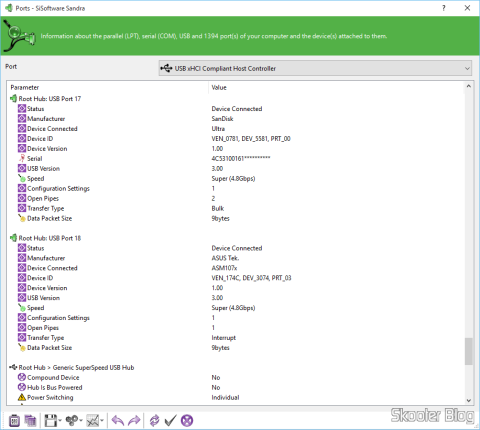Select Root Hub: USB Port 17 row
This screenshot has height=430, width=480.
[x=50, y=99]
